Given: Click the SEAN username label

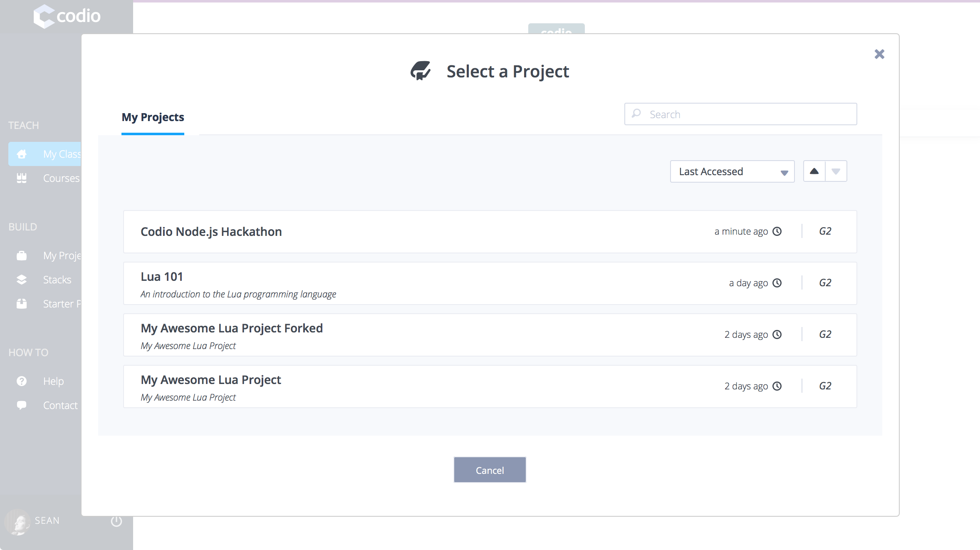Looking at the screenshot, I should 47,521.
